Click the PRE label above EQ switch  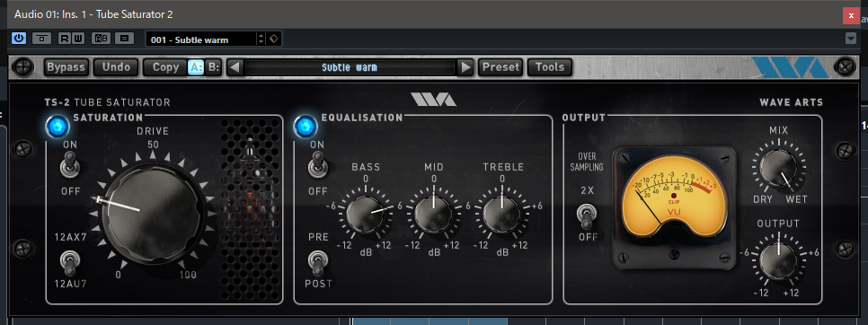coord(319,238)
